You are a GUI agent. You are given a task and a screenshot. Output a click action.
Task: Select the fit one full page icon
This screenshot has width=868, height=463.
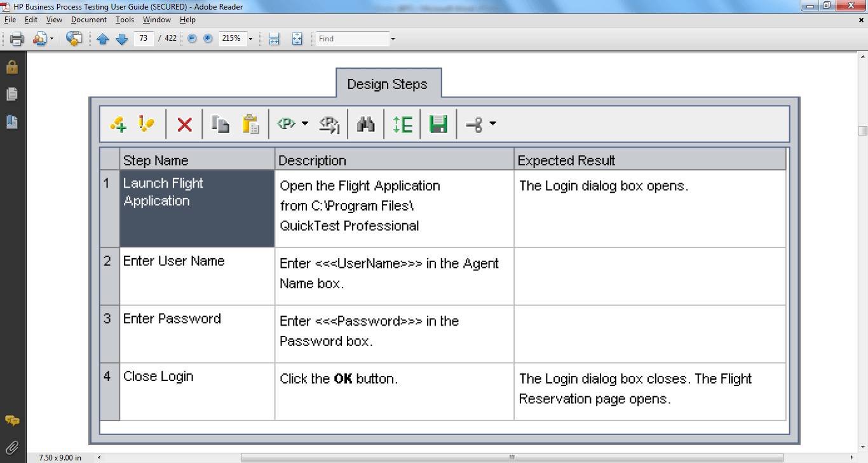tap(297, 39)
